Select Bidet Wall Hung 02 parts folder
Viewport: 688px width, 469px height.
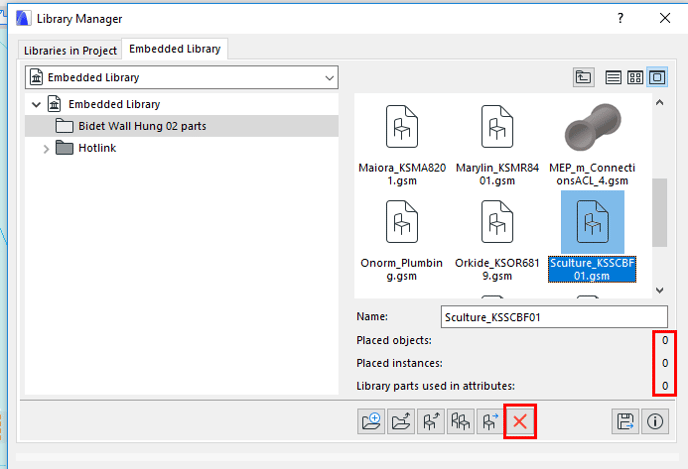click(x=182, y=126)
